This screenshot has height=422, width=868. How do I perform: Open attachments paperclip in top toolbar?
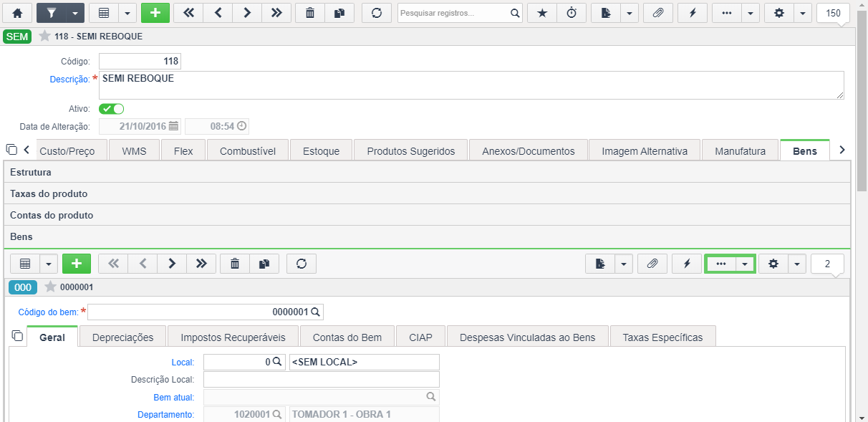[x=657, y=13]
